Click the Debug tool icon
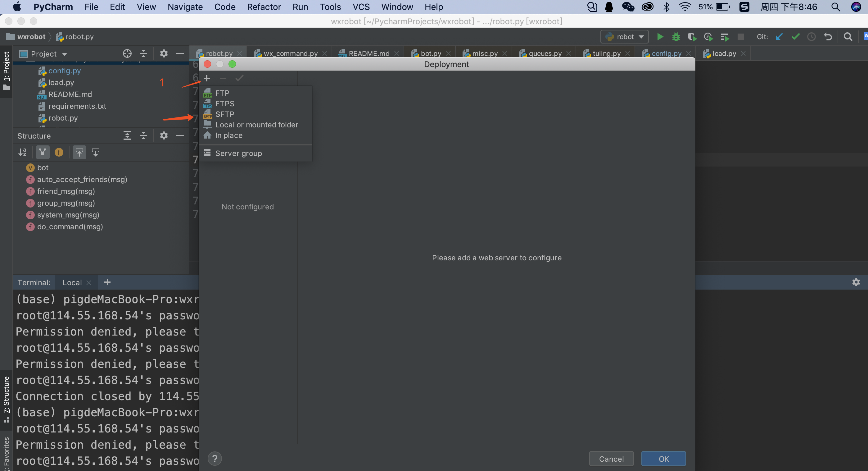Screen dimensions: 868x471 674,37
